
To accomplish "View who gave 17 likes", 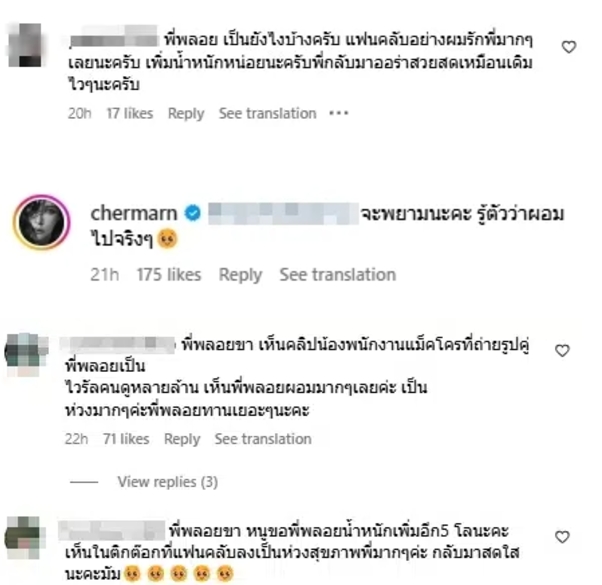I will (x=130, y=114).
